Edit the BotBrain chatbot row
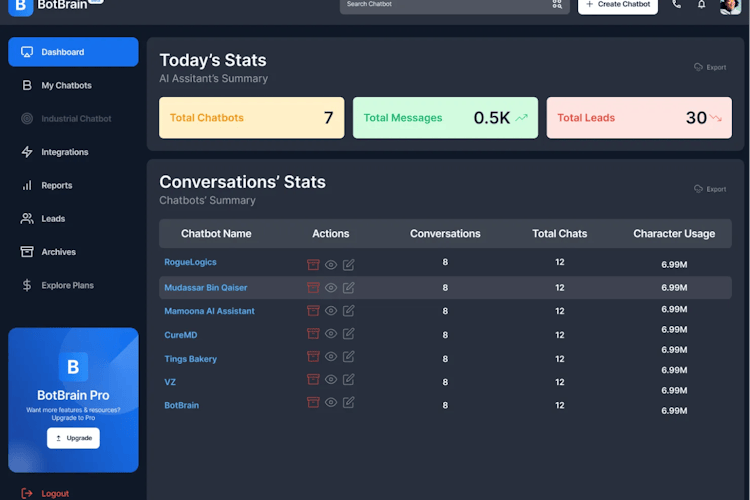 point(349,403)
